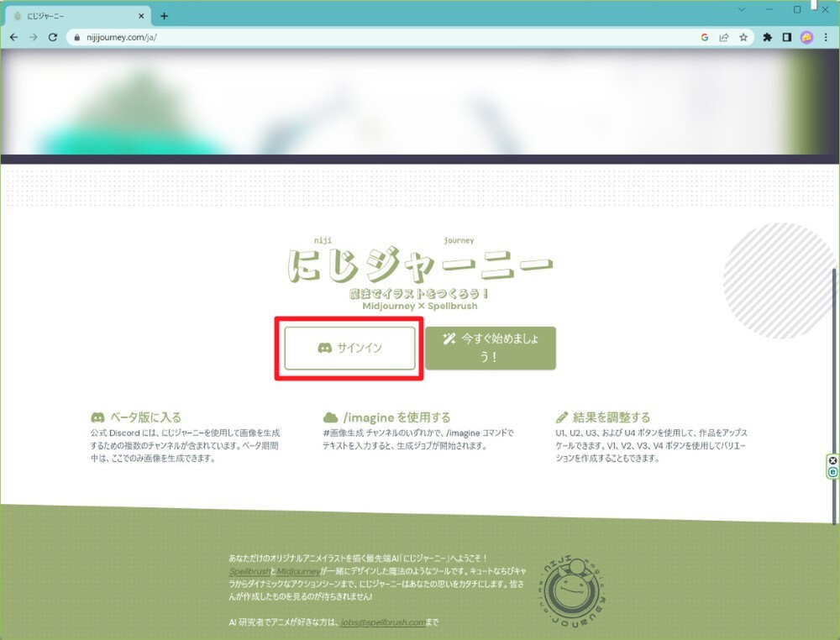Toggle the browser side panel icon

(787, 38)
